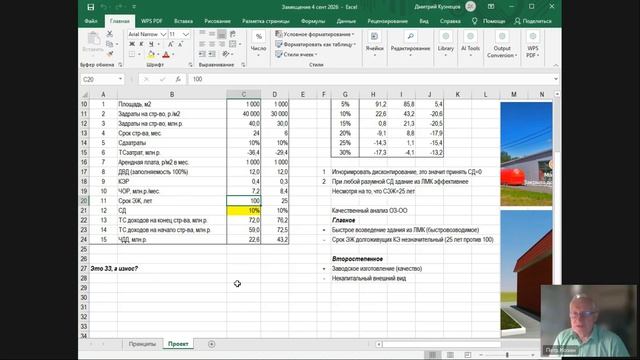This screenshot has height=360, width=640.
Task: Align cell text to the left
Action: pyautogui.click(x=202, y=44)
